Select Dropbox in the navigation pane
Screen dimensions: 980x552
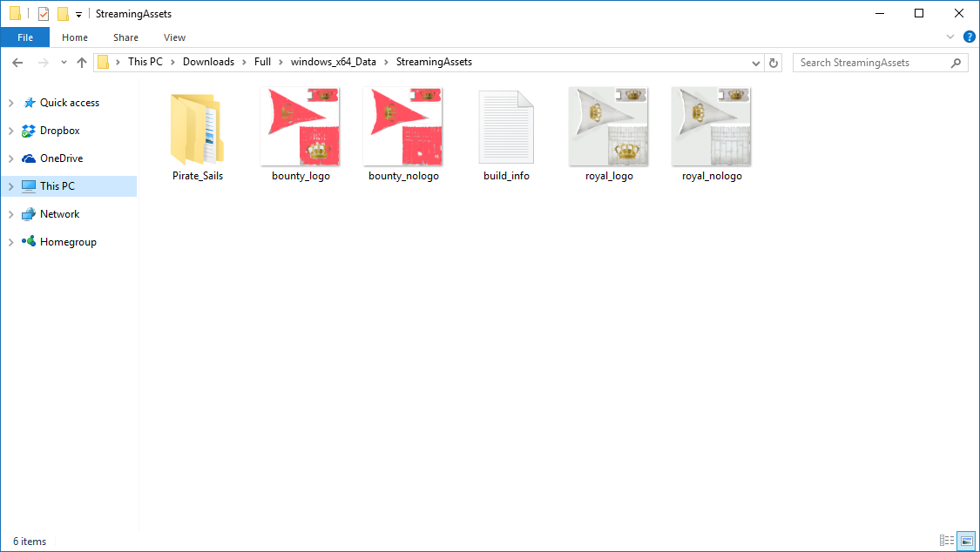click(x=60, y=131)
